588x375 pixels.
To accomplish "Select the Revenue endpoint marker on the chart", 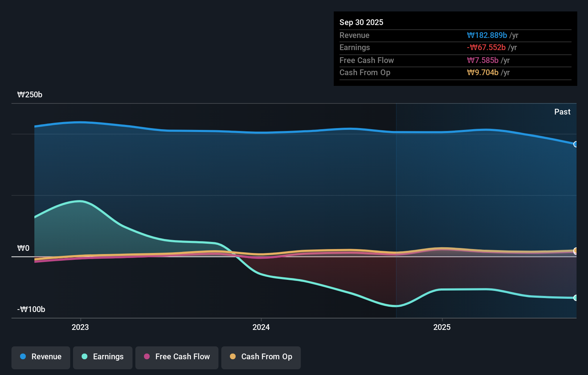I will 575,145.
